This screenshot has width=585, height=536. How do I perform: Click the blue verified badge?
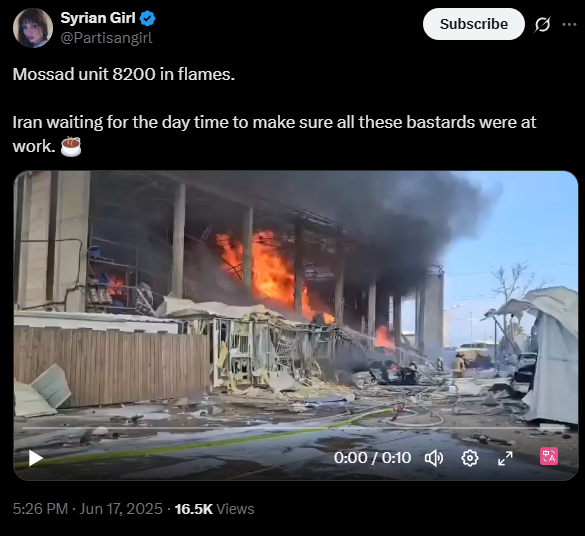click(x=148, y=18)
